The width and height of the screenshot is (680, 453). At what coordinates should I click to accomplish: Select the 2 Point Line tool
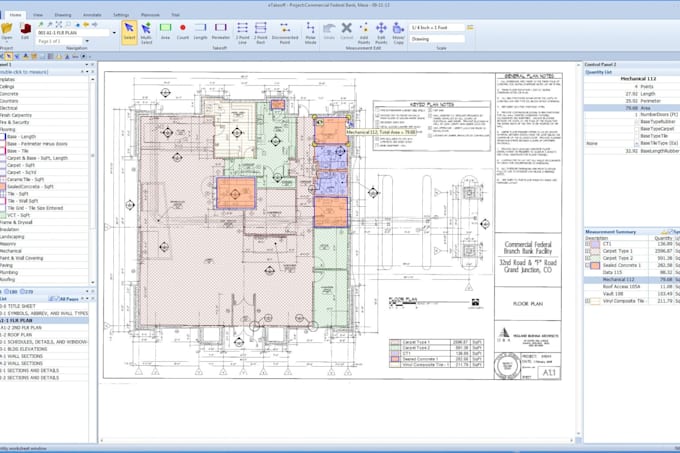(242, 33)
